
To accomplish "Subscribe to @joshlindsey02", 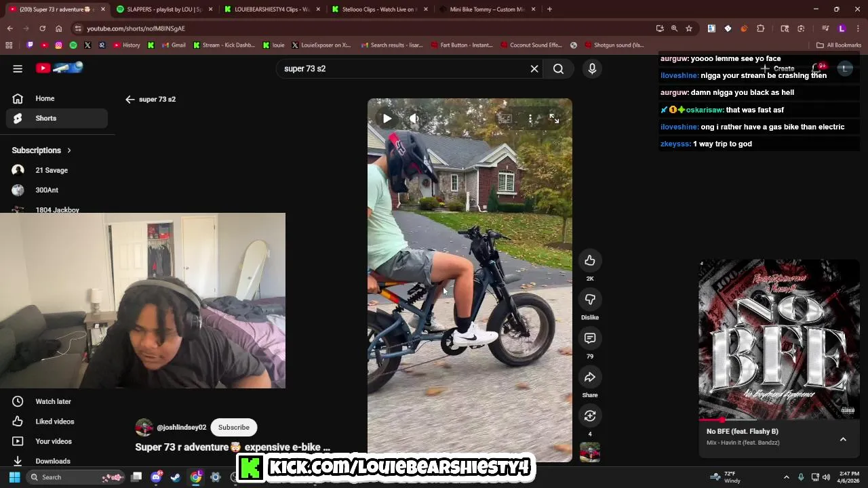I will click(x=234, y=428).
